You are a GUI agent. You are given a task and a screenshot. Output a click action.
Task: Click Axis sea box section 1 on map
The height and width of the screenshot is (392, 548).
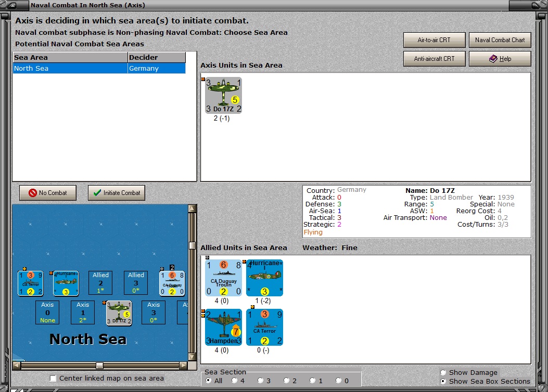(x=83, y=312)
